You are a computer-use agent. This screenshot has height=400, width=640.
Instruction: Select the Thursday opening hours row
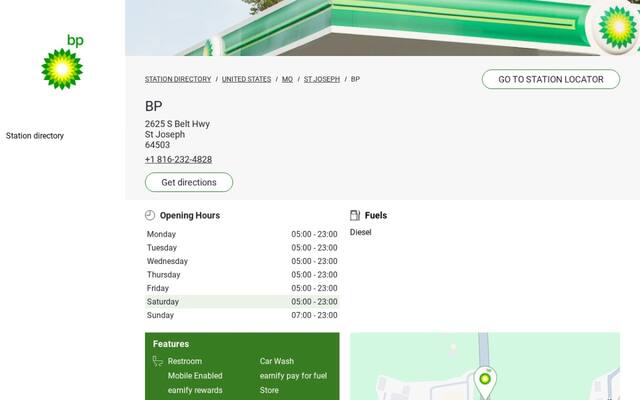242,275
